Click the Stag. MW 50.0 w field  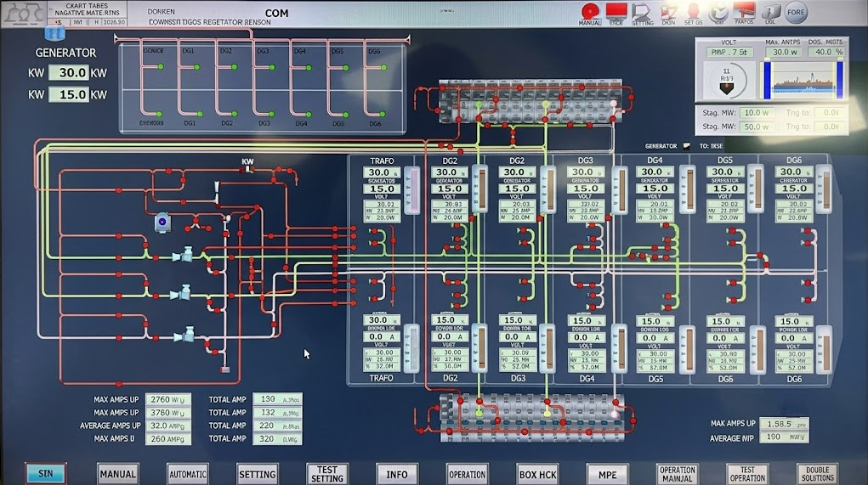pos(757,127)
